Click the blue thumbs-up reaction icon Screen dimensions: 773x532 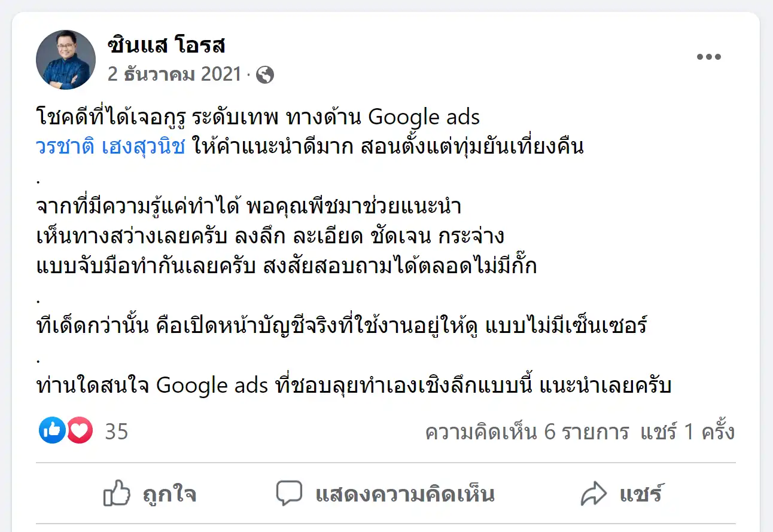52,430
